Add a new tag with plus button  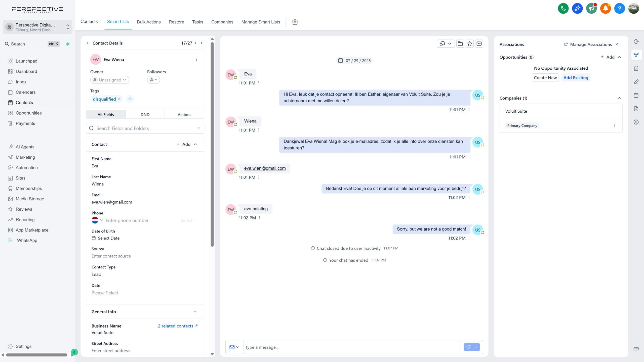point(130,99)
